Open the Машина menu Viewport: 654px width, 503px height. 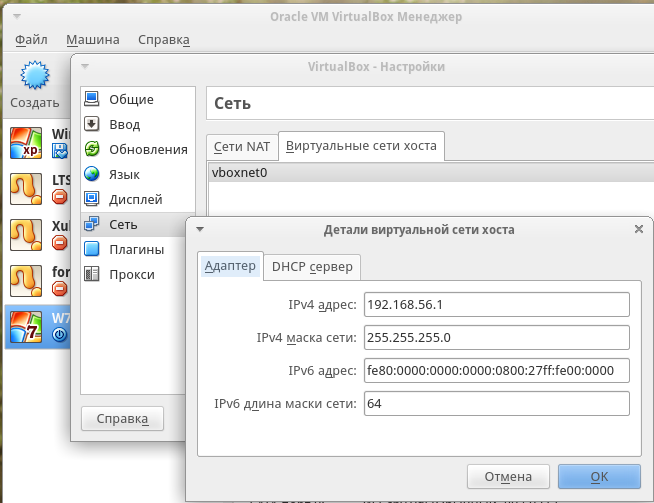click(93, 40)
